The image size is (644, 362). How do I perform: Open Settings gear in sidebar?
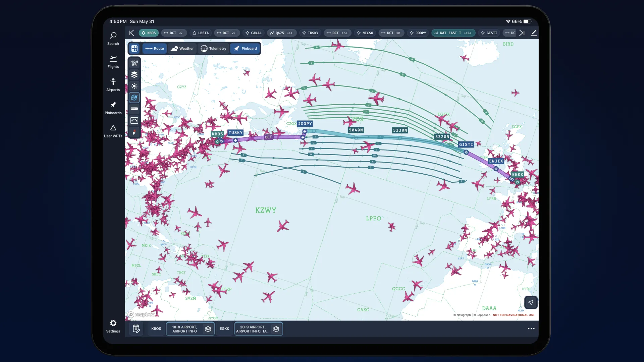pyautogui.click(x=113, y=326)
